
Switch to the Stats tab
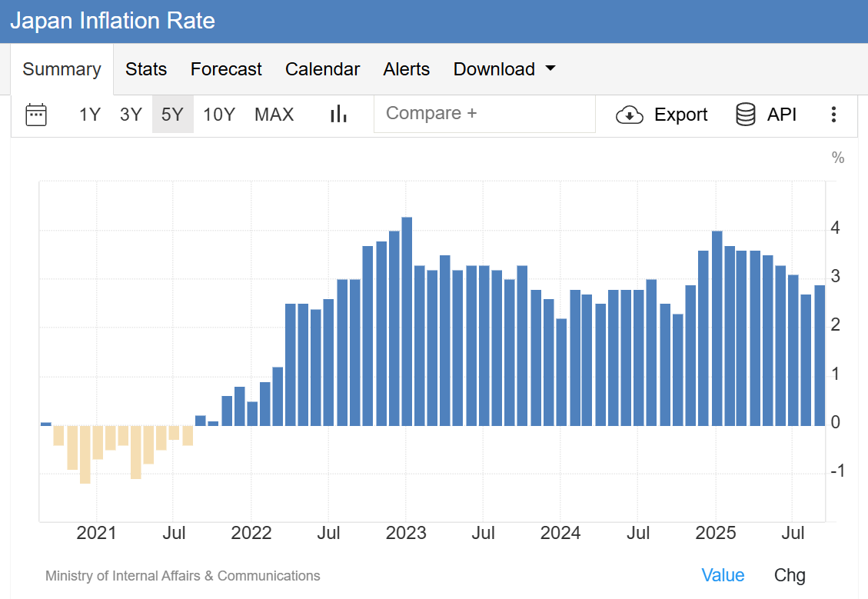146,69
